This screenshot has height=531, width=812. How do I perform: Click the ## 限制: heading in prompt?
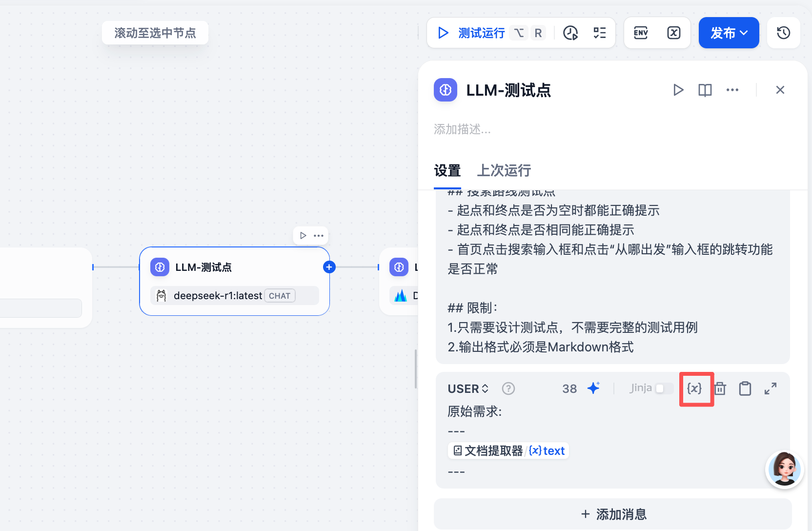point(473,308)
